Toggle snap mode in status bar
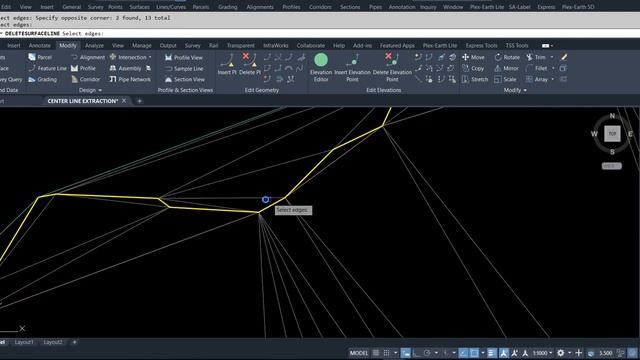The width and height of the screenshot is (640, 360). click(386, 353)
